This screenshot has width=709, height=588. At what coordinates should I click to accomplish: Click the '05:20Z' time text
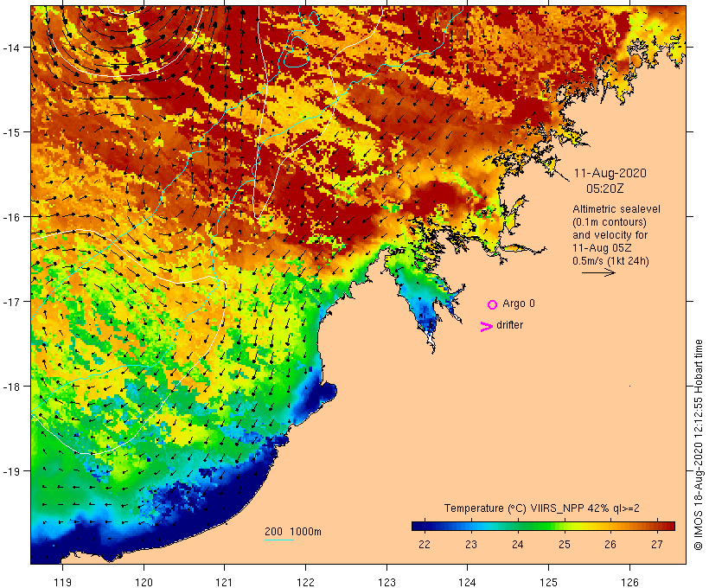coord(604,189)
